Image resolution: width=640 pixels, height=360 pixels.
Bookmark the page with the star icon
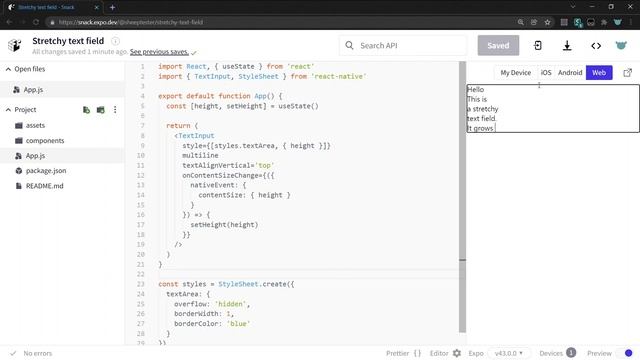point(547,22)
